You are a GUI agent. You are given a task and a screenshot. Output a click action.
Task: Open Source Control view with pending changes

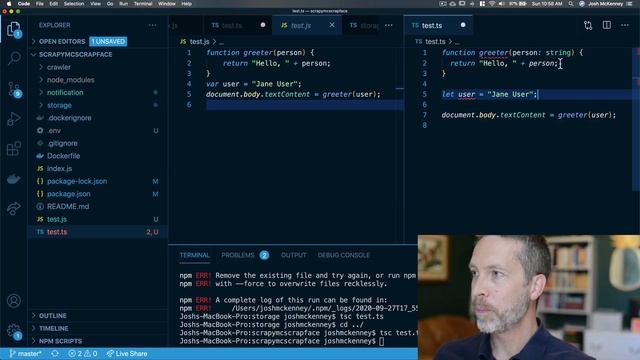click(14, 89)
